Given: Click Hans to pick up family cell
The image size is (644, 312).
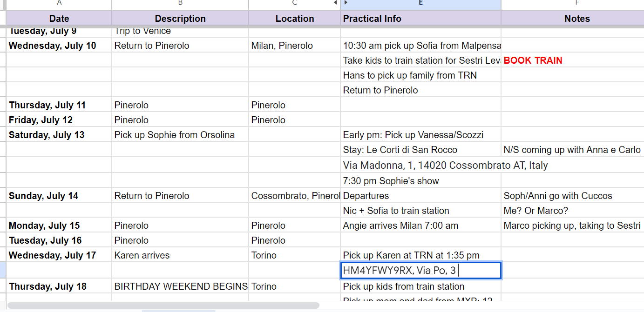Looking at the screenshot, I should point(410,75).
